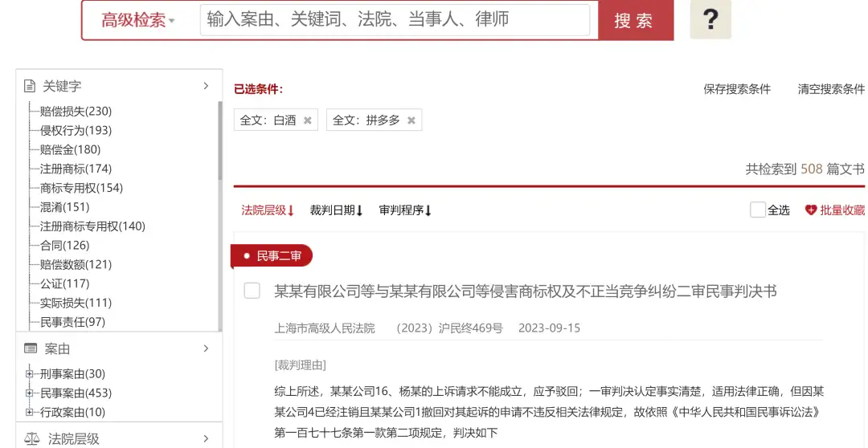Filter by keyword 民事责任(97)
868x448 pixels.
(72, 322)
